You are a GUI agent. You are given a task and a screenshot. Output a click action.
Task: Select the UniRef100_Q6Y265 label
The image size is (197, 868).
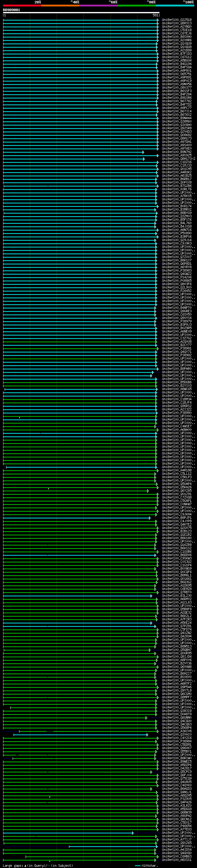177,491
